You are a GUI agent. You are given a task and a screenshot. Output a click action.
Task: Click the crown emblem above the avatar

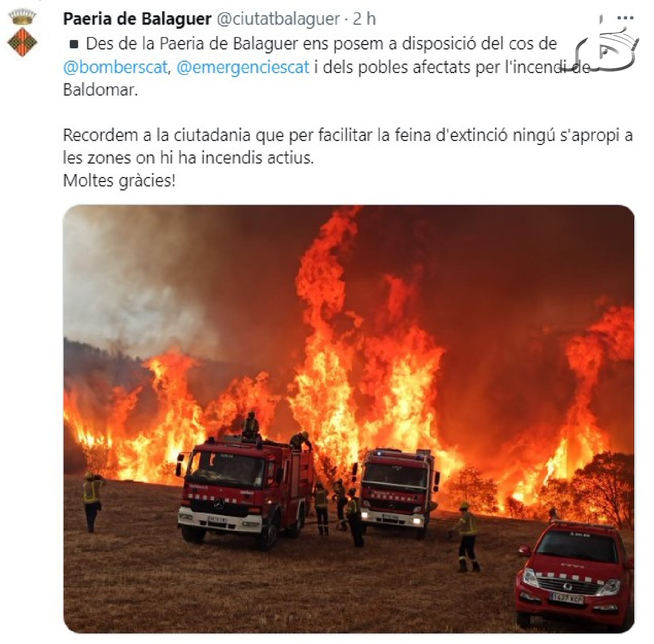23,17
